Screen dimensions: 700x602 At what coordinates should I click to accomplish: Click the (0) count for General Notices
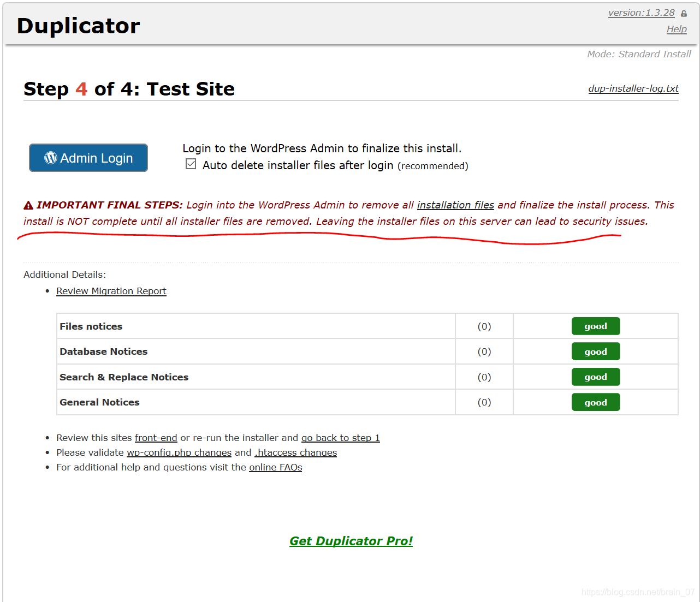click(x=484, y=402)
